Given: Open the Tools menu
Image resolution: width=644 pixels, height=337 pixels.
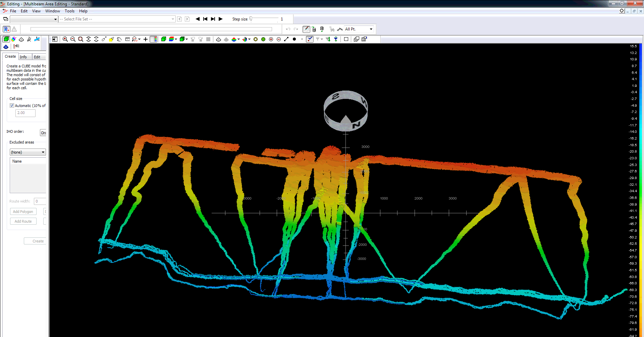Looking at the screenshot, I should (x=69, y=11).
